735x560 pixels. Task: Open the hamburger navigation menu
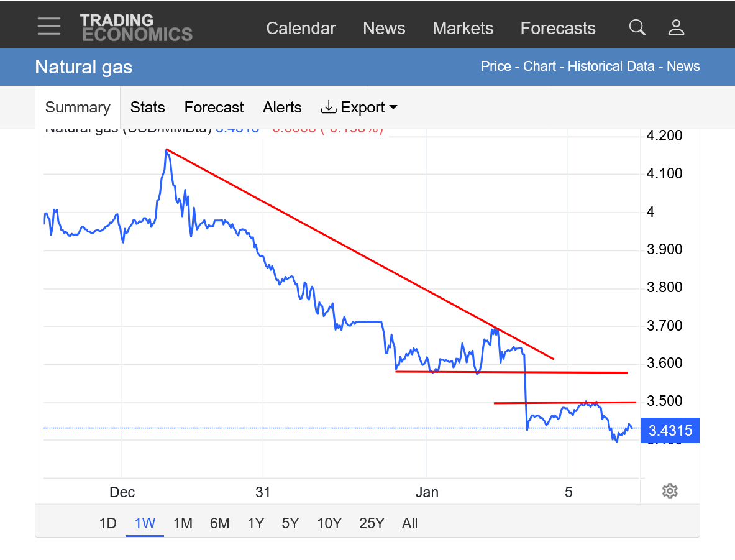coord(48,26)
